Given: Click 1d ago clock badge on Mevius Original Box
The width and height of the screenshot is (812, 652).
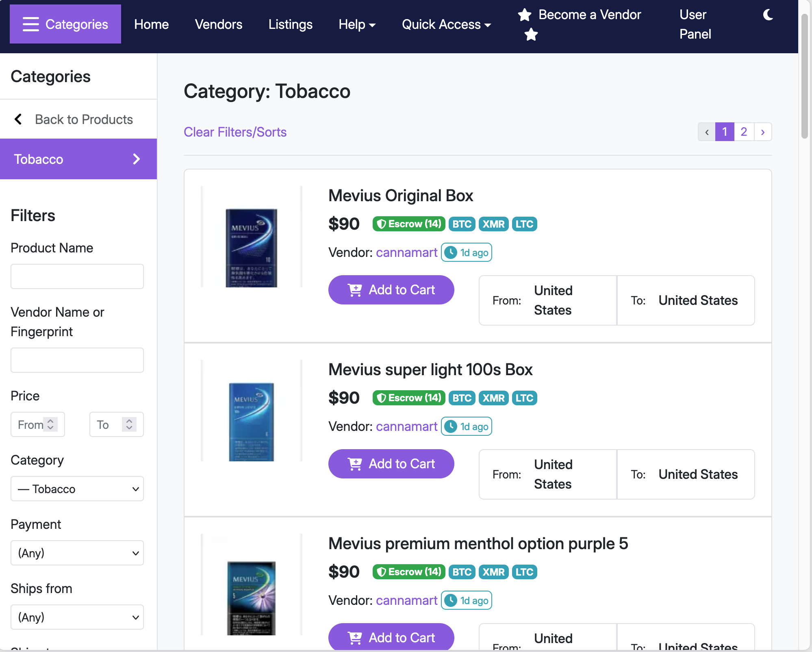Looking at the screenshot, I should [x=467, y=252].
